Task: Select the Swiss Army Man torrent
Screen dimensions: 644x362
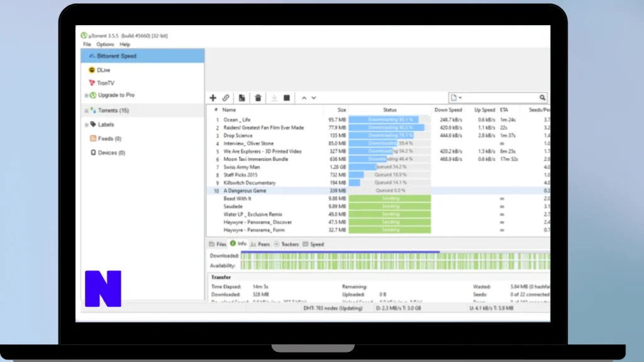Action: tap(241, 167)
